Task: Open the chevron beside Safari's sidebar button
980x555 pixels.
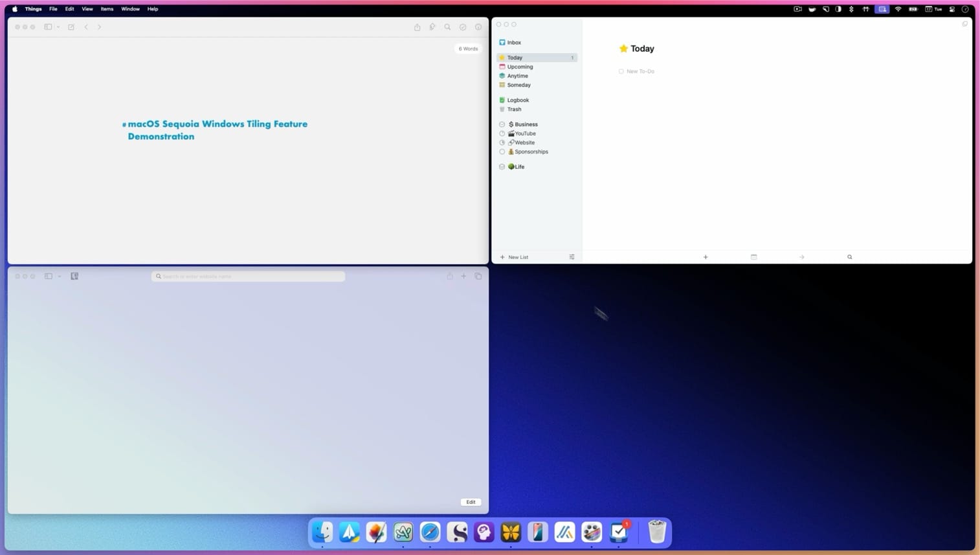Action: [58, 276]
